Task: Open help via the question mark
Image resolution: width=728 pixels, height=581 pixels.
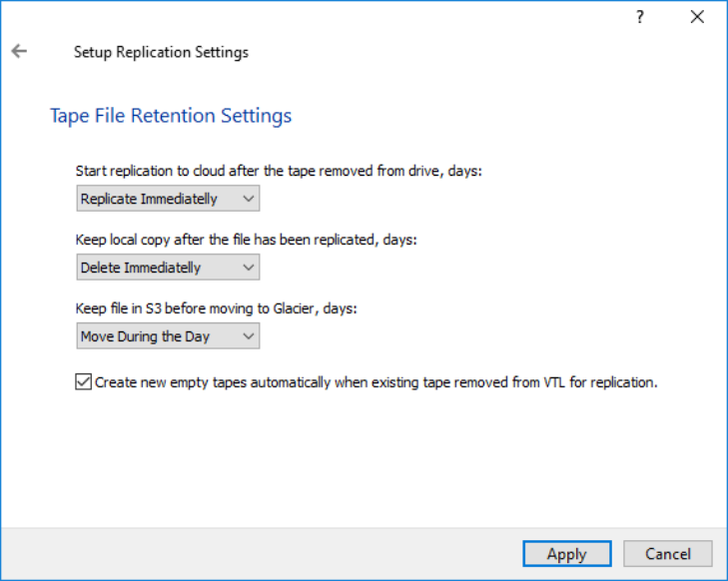Action: tap(640, 17)
